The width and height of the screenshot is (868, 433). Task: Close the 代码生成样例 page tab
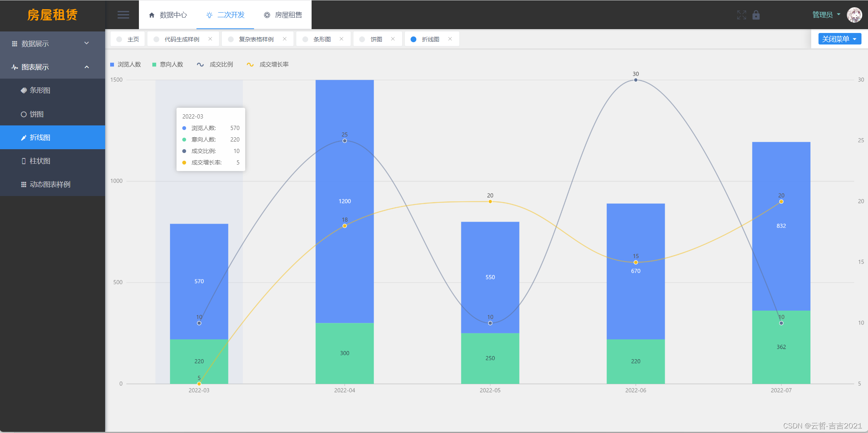210,39
